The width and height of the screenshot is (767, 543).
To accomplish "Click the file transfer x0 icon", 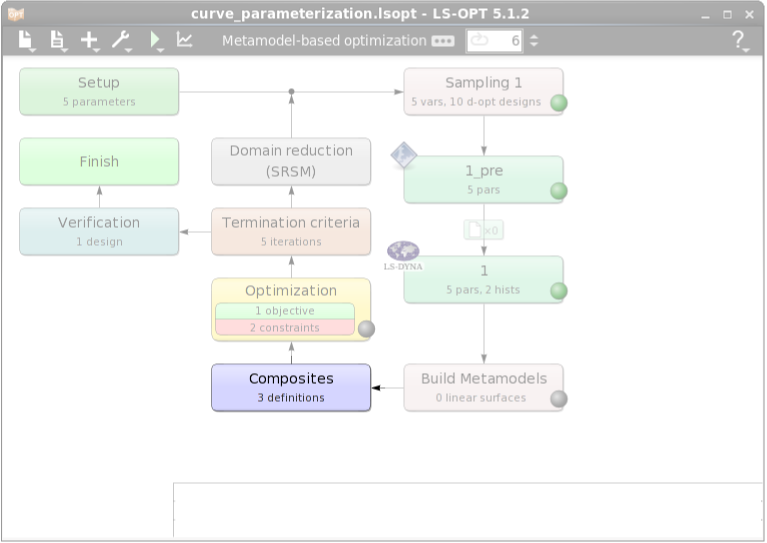I will point(483,230).
